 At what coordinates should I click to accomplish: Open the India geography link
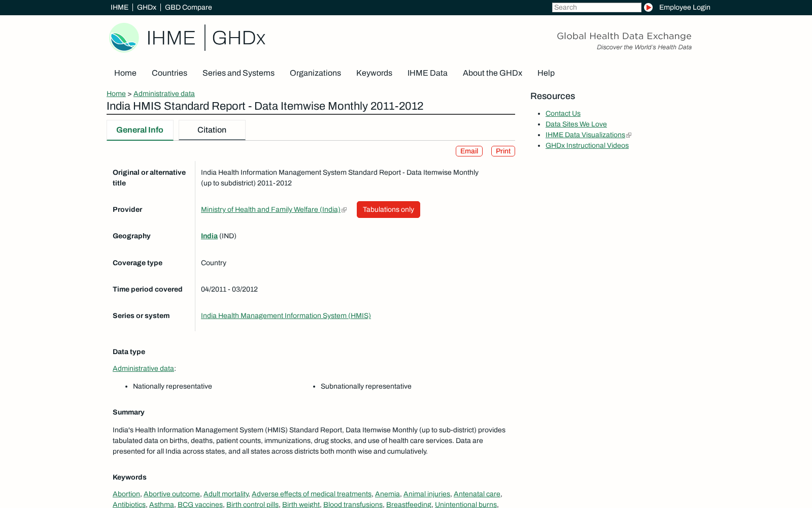[209, 236]
